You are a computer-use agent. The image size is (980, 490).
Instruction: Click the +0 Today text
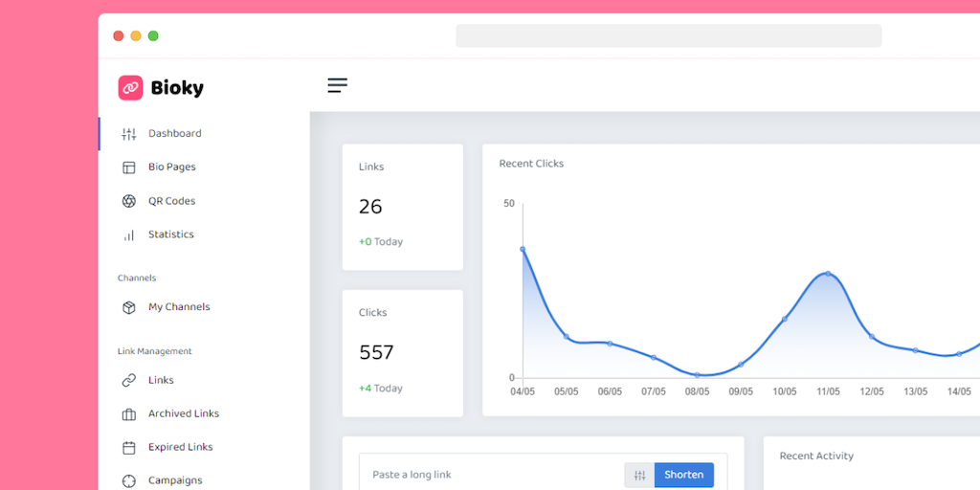pyautogui.click(x=381, y=242)
